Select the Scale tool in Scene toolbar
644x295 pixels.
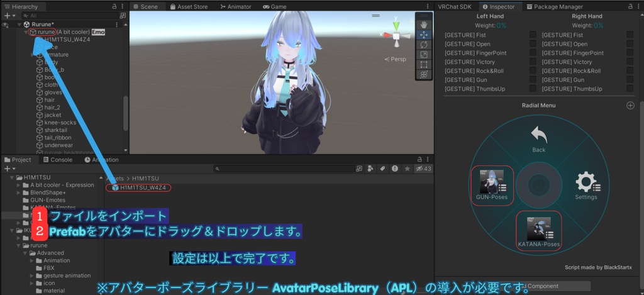click(x=424, y=55)
